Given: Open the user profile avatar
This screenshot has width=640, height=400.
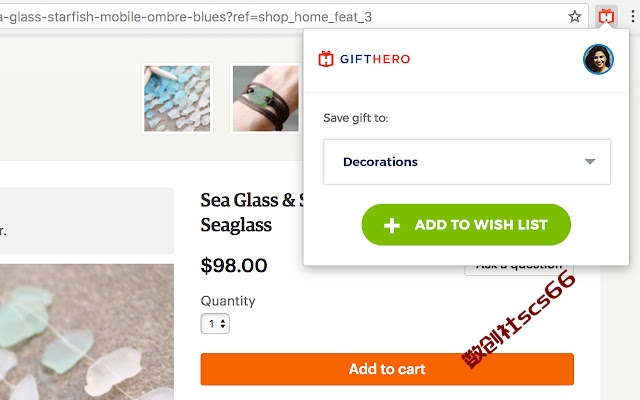Looking at the screenshot, I should pos(598,59).
